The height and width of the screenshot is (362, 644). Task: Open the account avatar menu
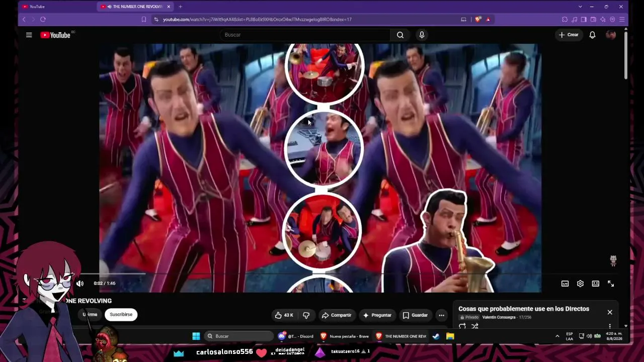pyautogui.click(x=611, y=35)
